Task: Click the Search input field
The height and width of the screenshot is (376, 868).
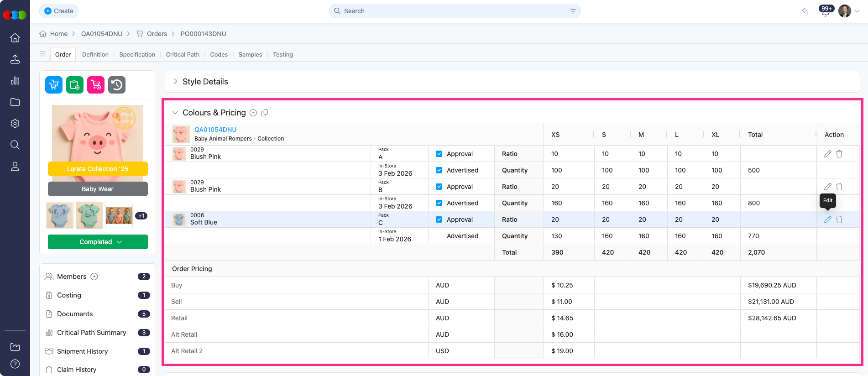Action: (x=454, y=11)
